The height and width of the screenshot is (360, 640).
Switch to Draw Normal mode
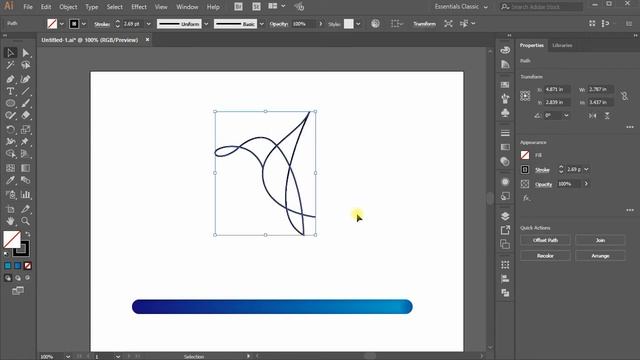coord(8,278)
